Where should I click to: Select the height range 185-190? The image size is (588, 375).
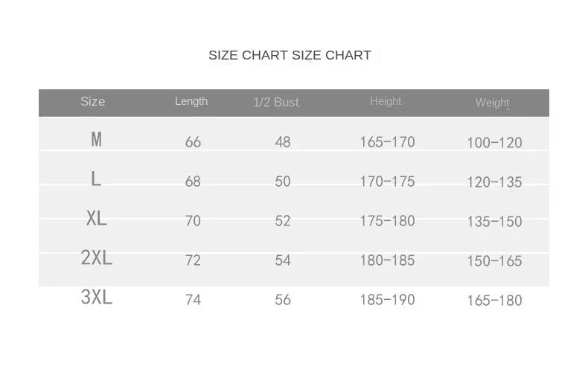point(387,300)
